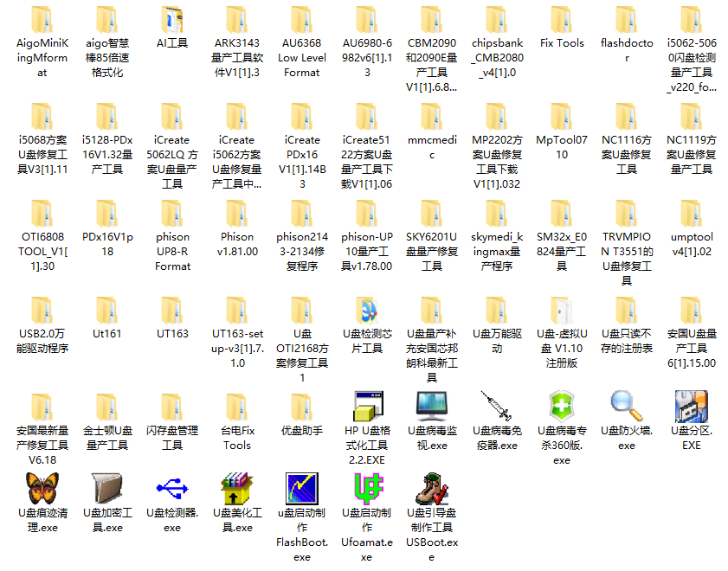
Task: Select the HP U盘格式化工具 2.2.EXE icon
Action: [367, 406]
